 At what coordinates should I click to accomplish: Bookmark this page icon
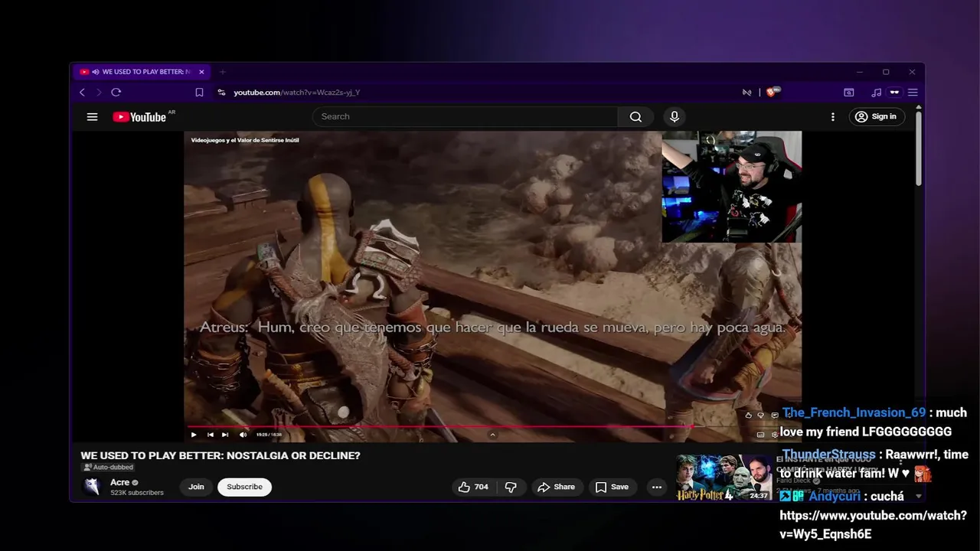click(x=199, y=93)
